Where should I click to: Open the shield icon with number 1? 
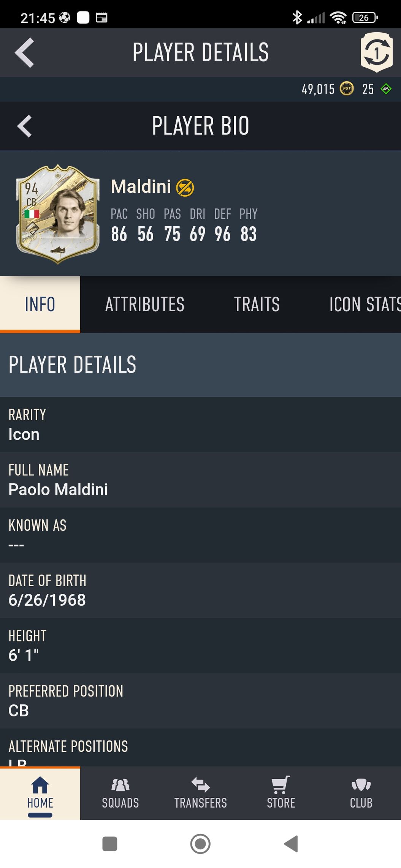pos(376,52)
